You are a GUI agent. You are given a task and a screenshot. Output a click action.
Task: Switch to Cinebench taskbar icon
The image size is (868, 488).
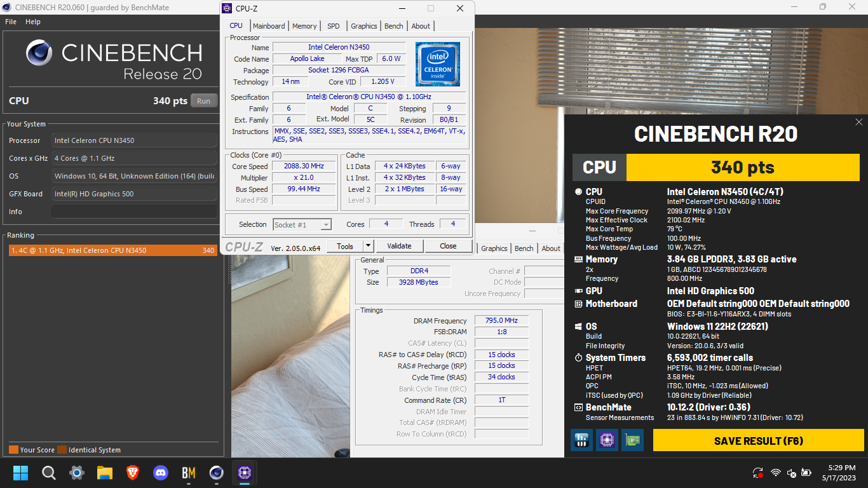point(217,473)
